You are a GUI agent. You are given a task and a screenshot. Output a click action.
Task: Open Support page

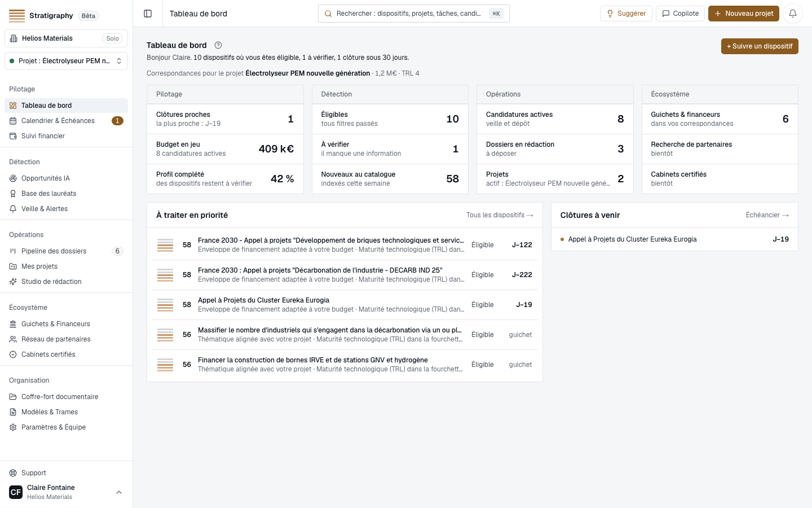(66, 473)
